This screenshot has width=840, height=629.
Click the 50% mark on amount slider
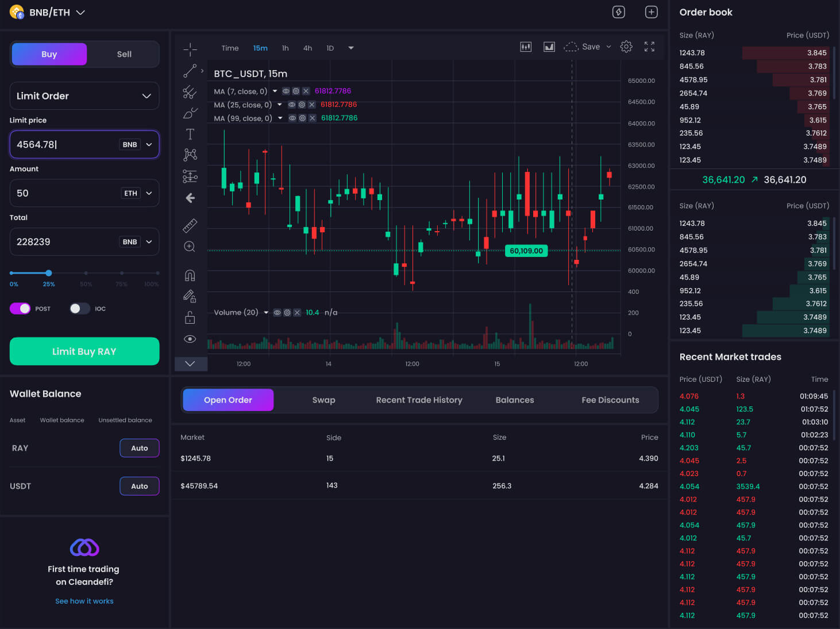[86, 273]
